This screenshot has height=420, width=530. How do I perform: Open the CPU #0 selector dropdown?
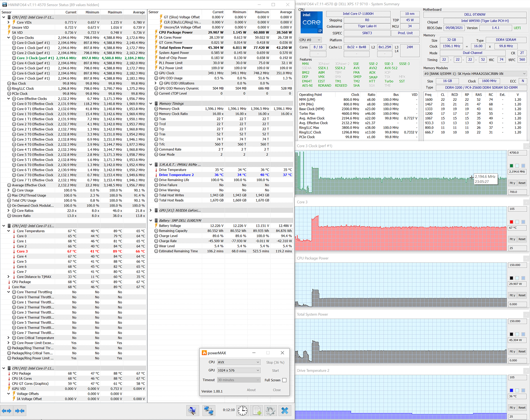310,40
